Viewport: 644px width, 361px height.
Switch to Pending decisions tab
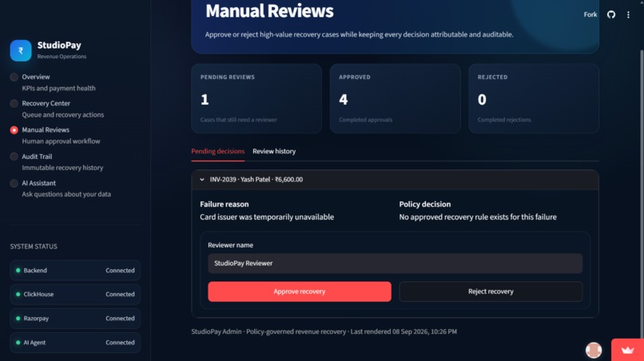217,151
